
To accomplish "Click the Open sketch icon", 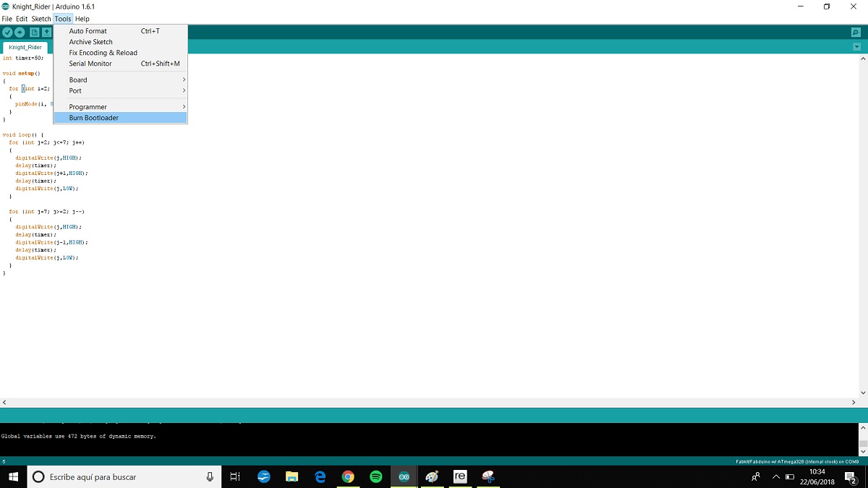I will 47,33.
